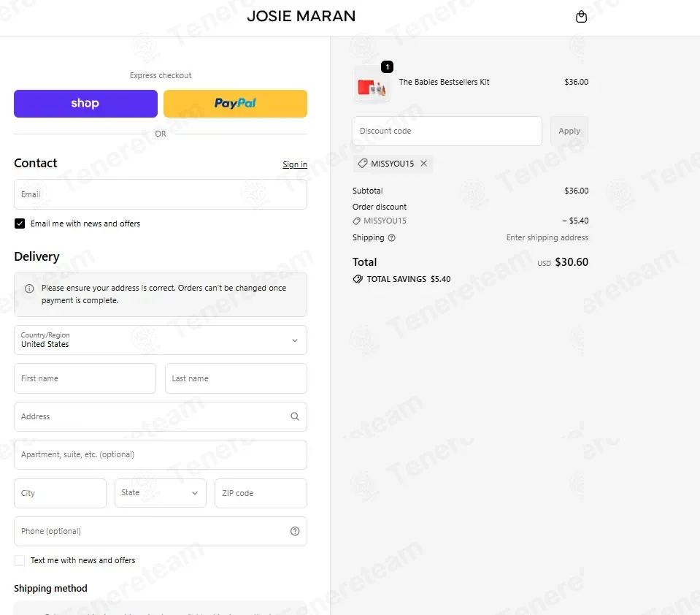Focus the Phone (optional) field

tap(161, 531)
